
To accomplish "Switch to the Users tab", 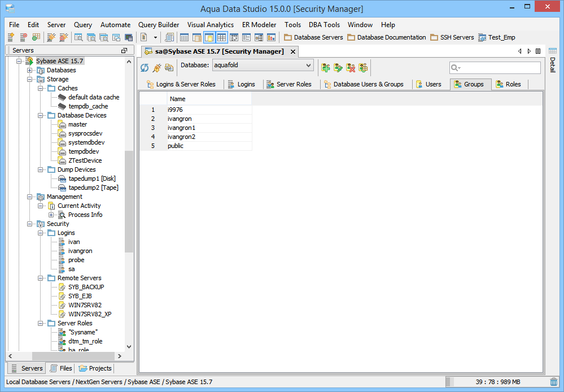I will (428, 84).
